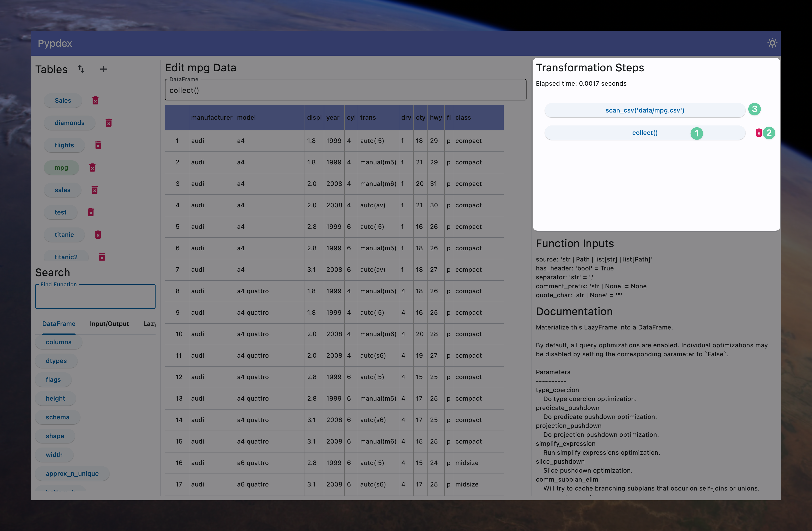
Task: Select the DataFrame function tab
Action: (x=59, y=324)
